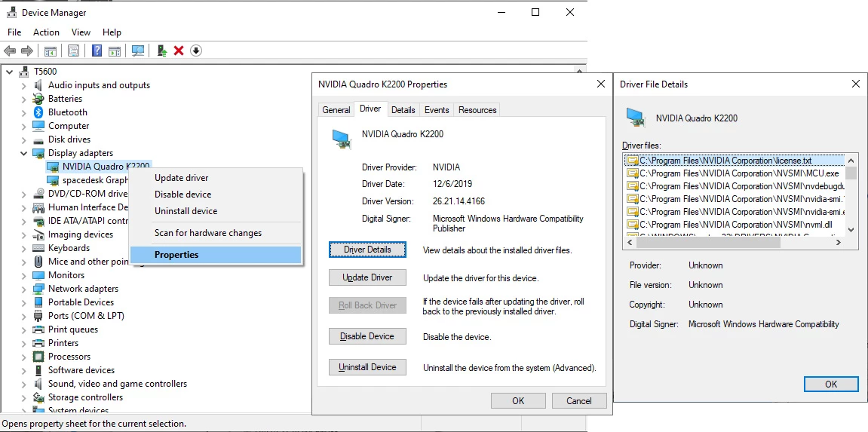Click the Batteries category icon
868x432 pixels.
click(38, 99)
